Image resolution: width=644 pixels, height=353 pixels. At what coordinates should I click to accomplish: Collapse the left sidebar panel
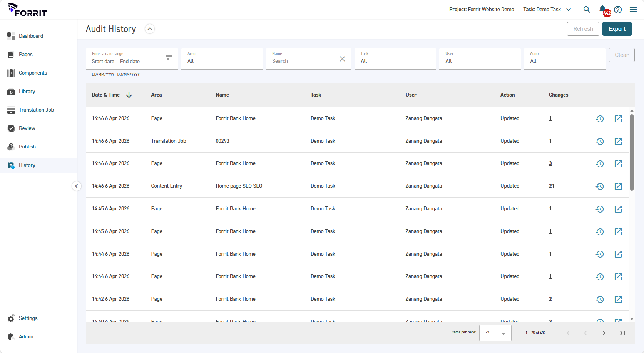[x=77, y=186]
